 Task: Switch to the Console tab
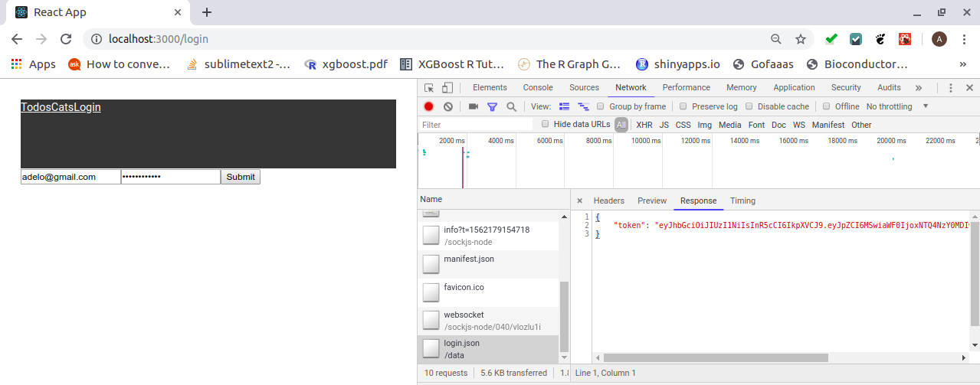click(538, 88)
